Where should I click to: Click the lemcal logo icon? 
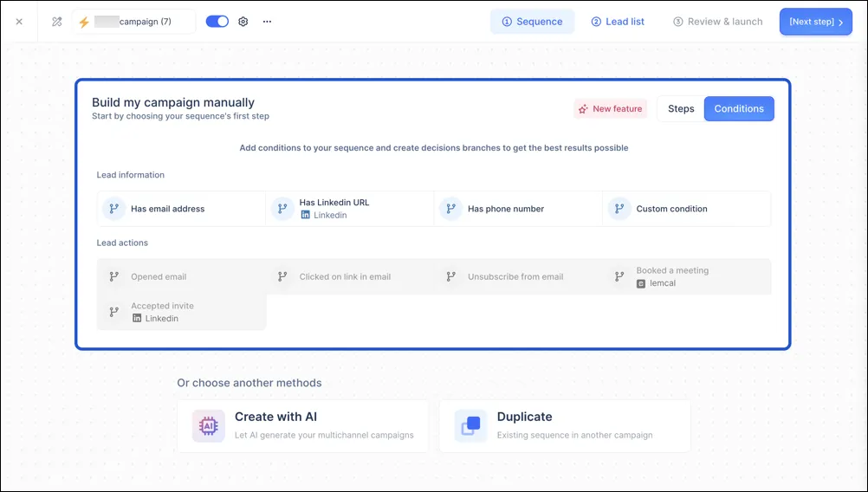tap(640, 283)
